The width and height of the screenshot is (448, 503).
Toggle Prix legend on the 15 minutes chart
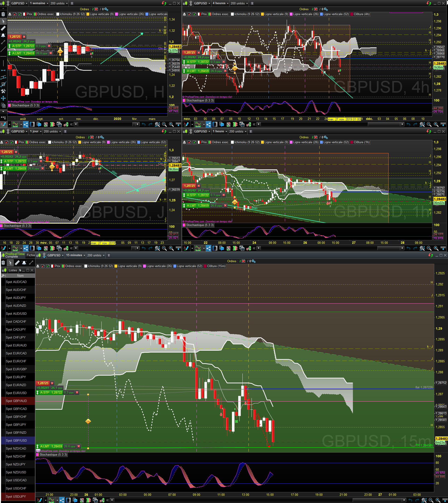pyautogui.click(x=56, y=266)
